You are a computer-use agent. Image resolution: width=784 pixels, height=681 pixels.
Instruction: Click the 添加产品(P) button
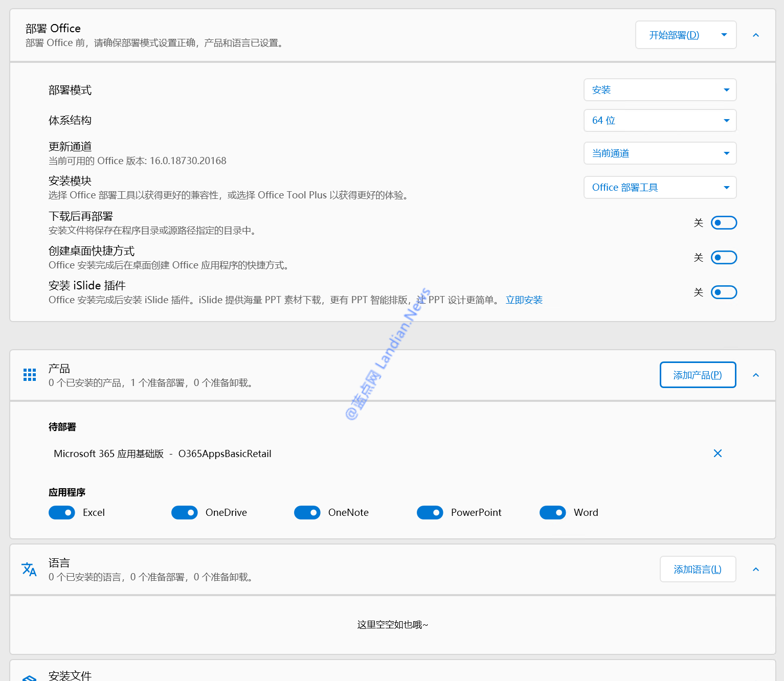(x=698, y=375)
